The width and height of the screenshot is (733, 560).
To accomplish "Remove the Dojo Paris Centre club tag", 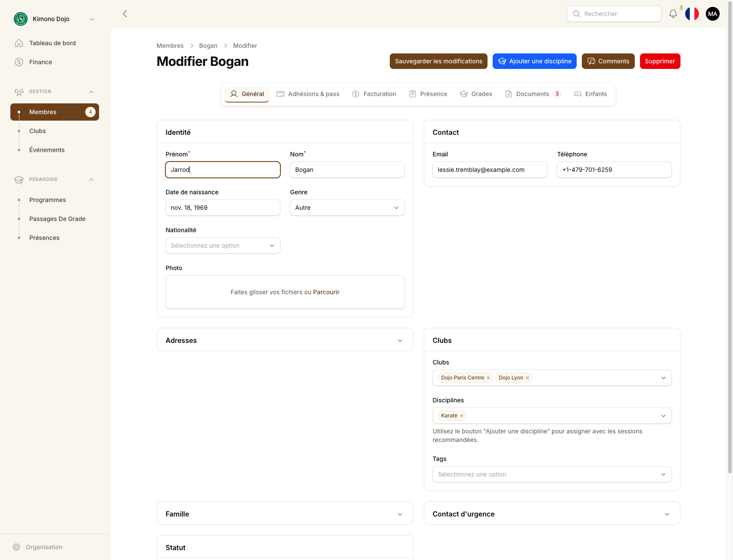I will pyautogui.click(x=488, y=378).
